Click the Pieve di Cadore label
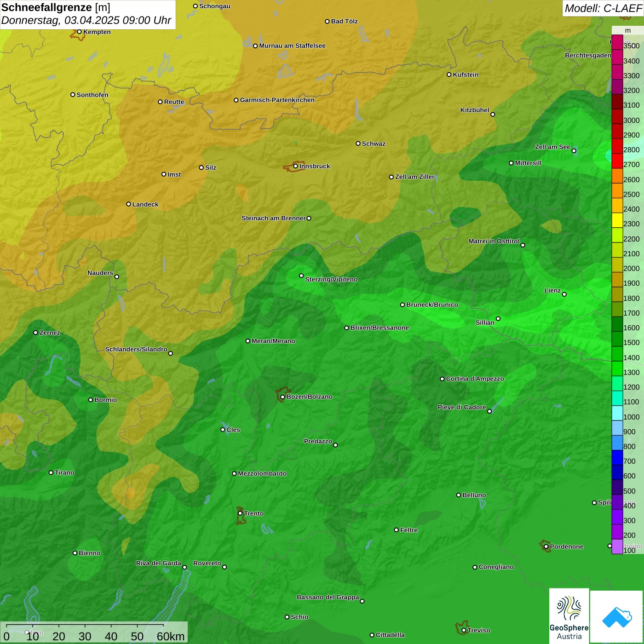 click(x=462, y=407)
